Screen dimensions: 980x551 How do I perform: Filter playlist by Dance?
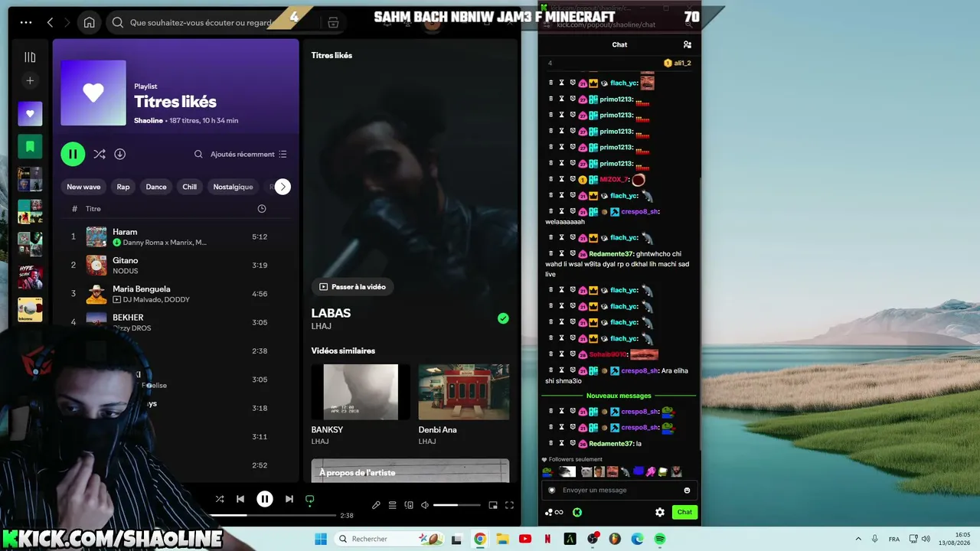click(x=156, y=187)
